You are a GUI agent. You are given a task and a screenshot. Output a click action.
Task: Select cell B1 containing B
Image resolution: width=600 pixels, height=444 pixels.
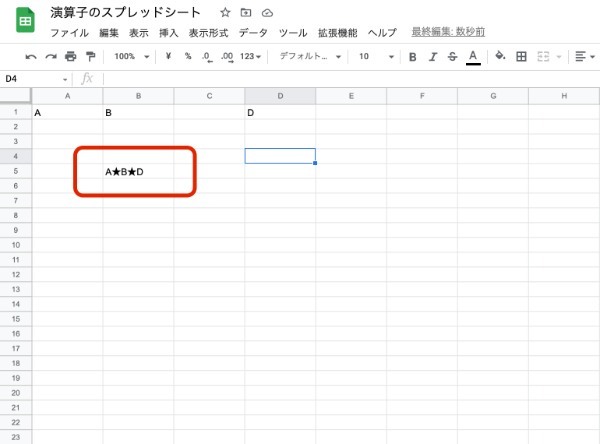(x=138, y=112)
